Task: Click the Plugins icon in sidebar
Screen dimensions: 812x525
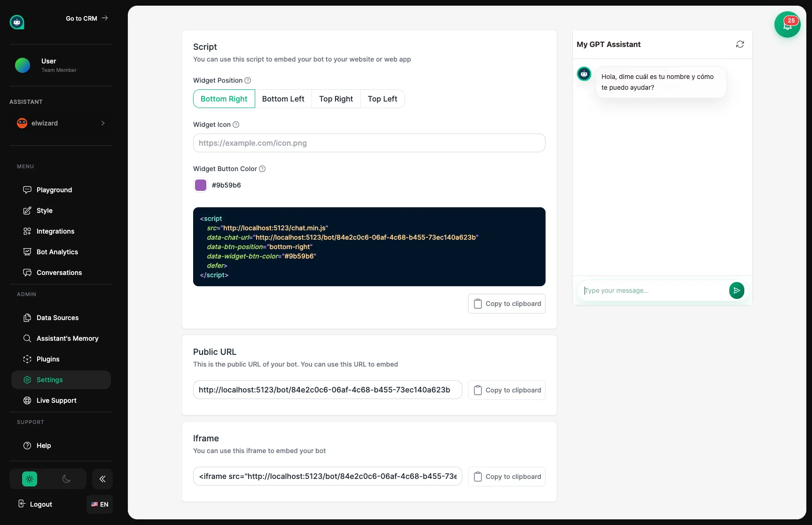Action: click(x=27, y=359)
